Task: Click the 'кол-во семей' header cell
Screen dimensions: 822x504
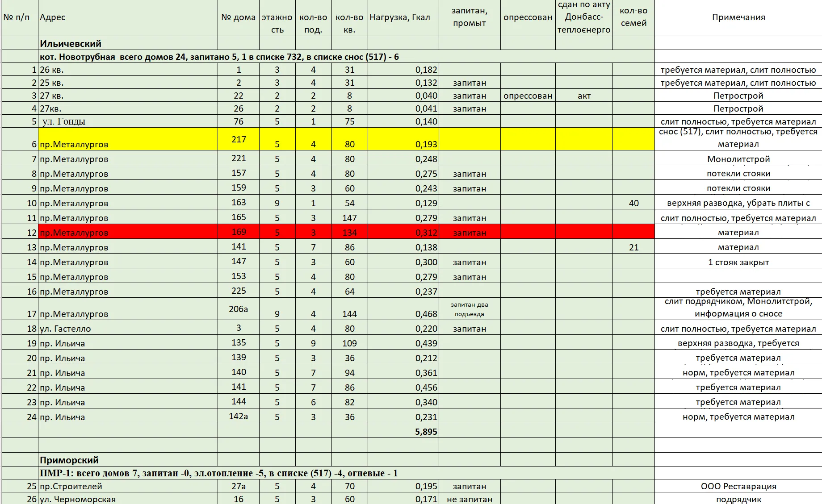Action: (x=633, y=17)
